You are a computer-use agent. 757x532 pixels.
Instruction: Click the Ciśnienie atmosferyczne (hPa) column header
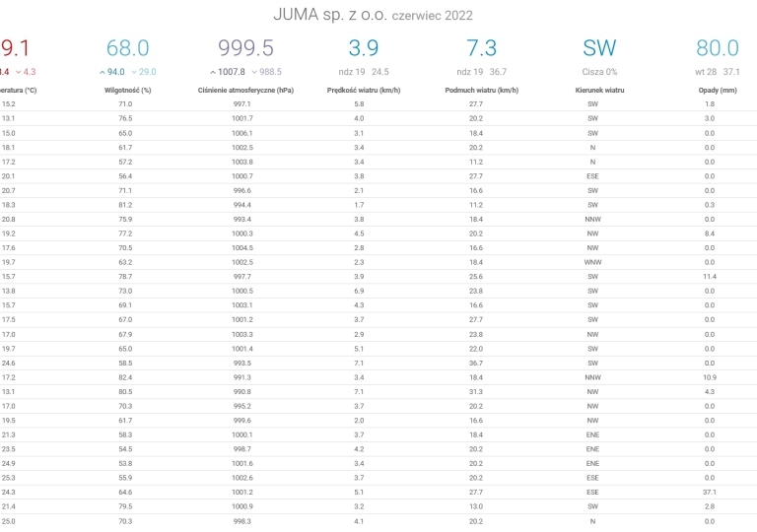tap(243, 90)
